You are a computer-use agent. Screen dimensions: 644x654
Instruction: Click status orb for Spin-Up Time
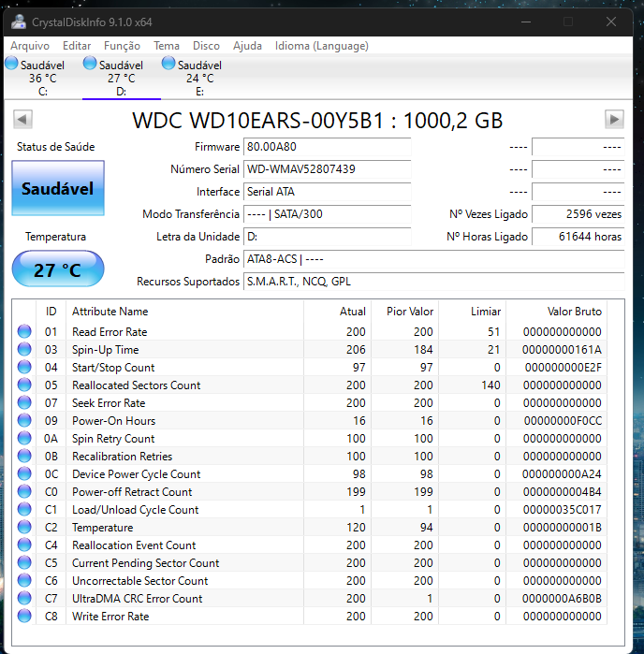24,349
